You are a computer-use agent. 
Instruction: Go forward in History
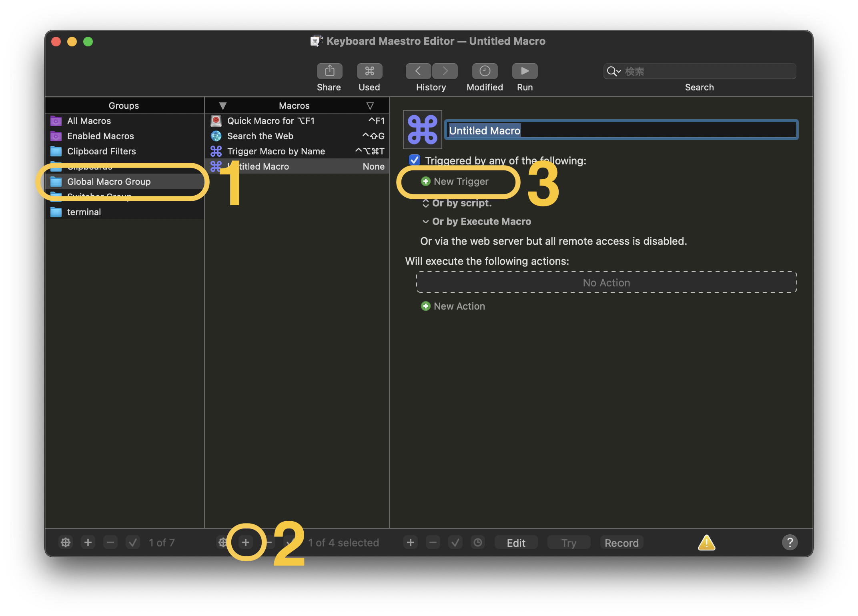point(445,71)
